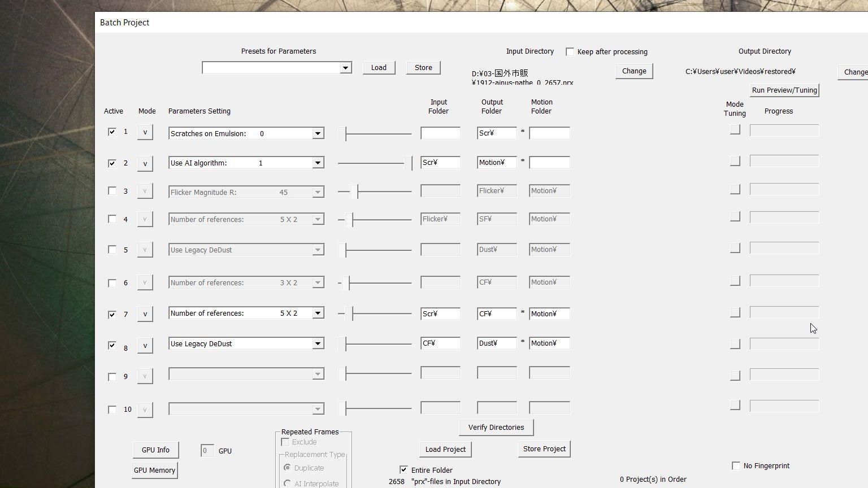868x488 pixels.
Task: Click the Mode 'v' button for row 7
Action: click(x=145, y=314)
